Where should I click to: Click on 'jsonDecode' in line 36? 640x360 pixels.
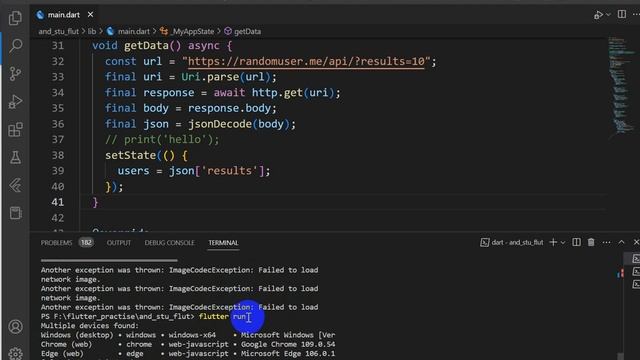(220, 124)
